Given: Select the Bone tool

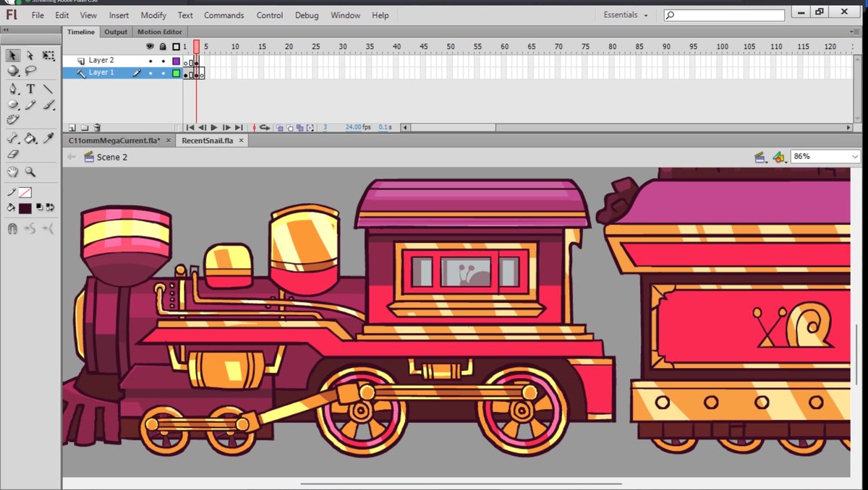Looking at the screenshot, I should [x=13, y=138].
